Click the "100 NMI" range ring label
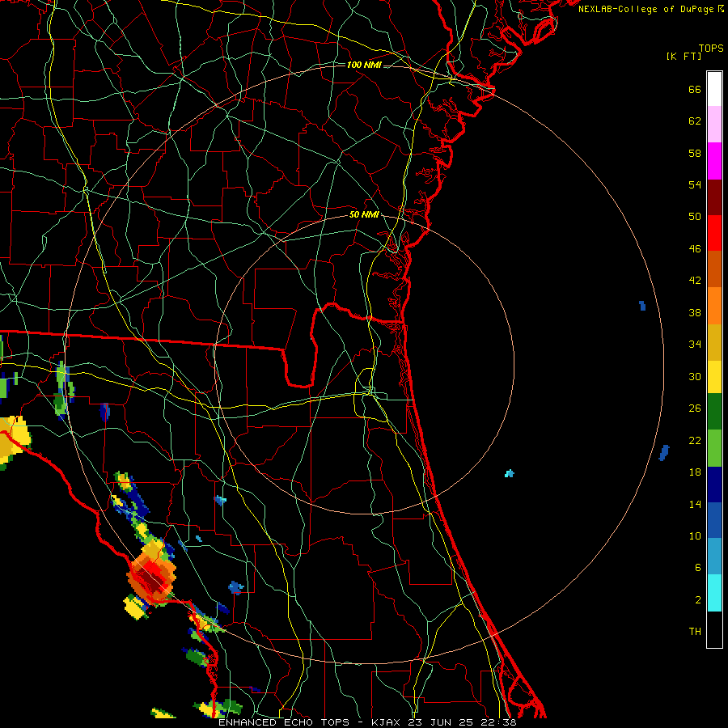This screenshot has height=728, width=728. click(x=364, y=65)
